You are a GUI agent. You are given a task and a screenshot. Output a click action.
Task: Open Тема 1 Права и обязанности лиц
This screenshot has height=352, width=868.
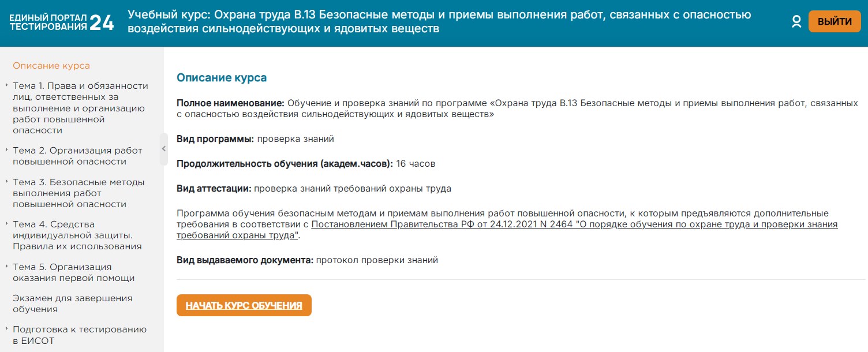pyautogui.click(x=80, y=108)
